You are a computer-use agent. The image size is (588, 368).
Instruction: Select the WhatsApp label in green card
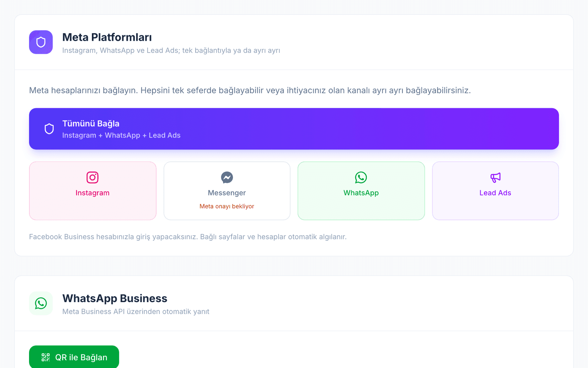pos(361,193)
